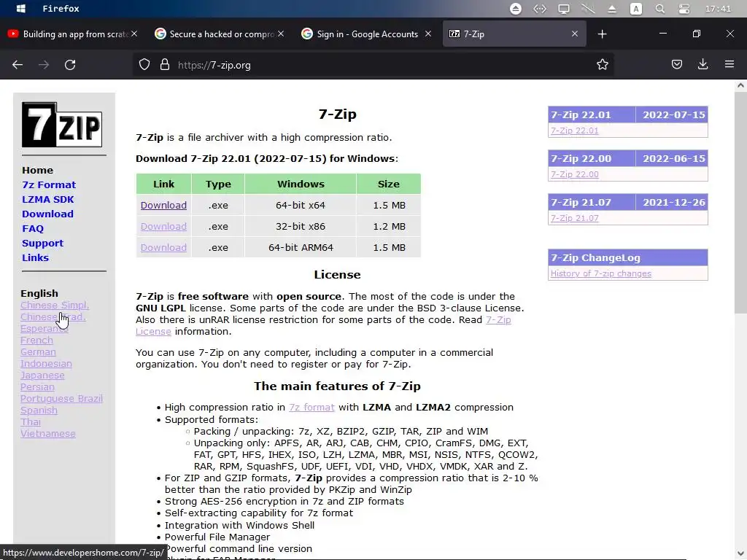This screenshot has width=747, height=560.
Task: Click the scrollbar up arrow
Action: (740, 85)
